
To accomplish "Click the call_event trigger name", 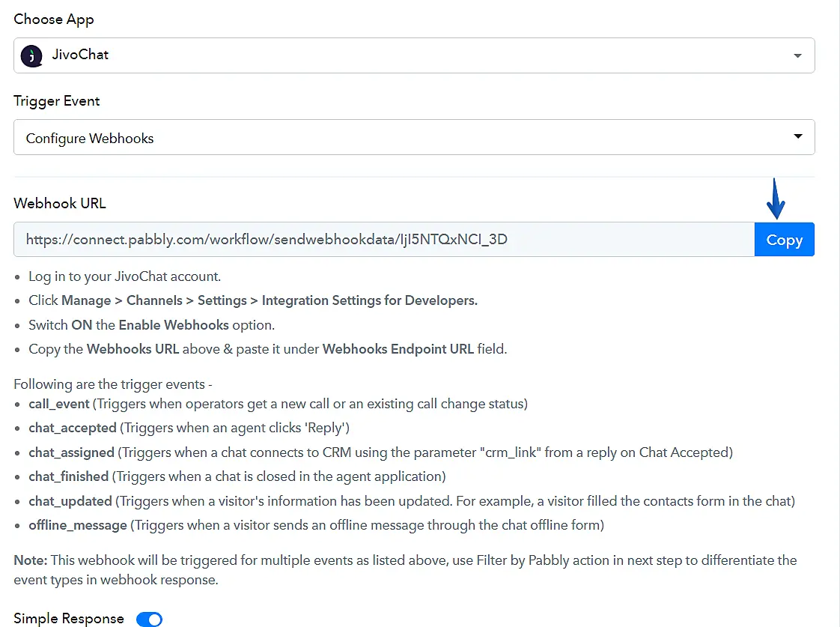I will click(59, 404).
